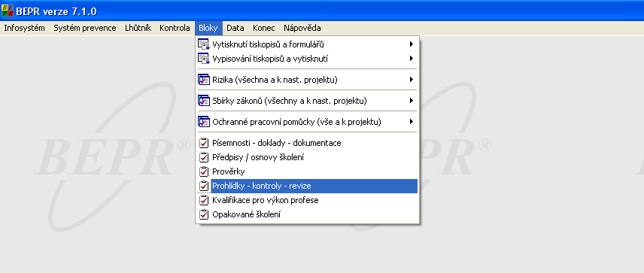The height and width of the screenshot is (273, 644).
Task: Open Prohlídky - kontroly - revize
Action: (x=307, y=186)
